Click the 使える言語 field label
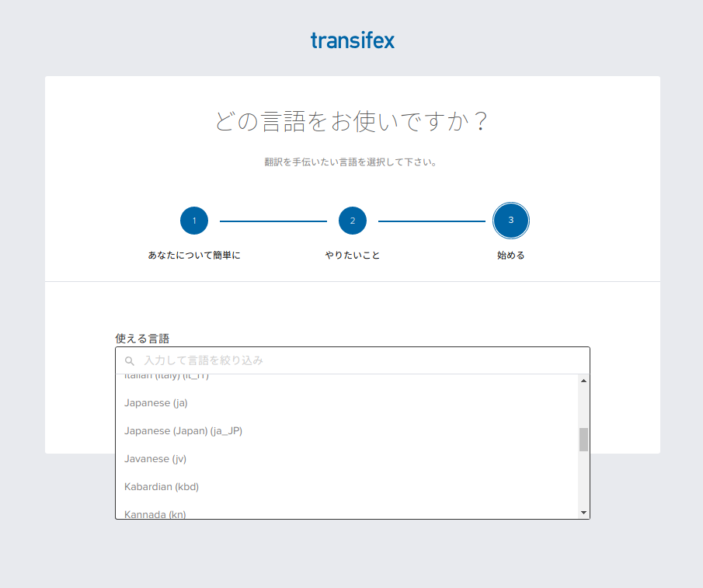The width and height of the screenshot is (703, 588). coord(142,339)
